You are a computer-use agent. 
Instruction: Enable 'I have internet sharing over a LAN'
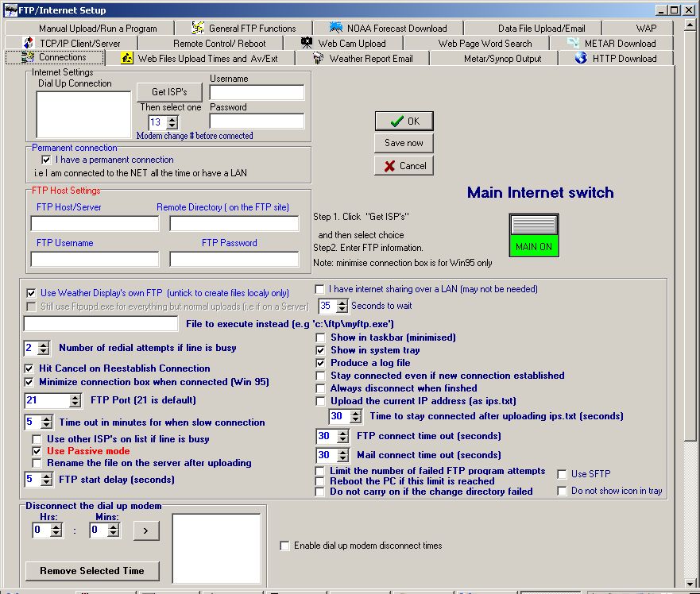click(x=319, y=289)
